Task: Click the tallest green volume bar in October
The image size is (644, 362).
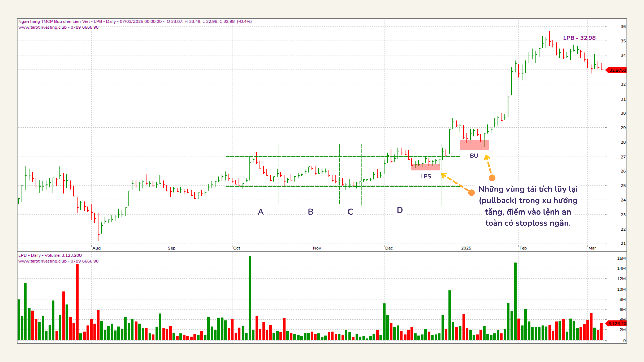Action: 250,298
